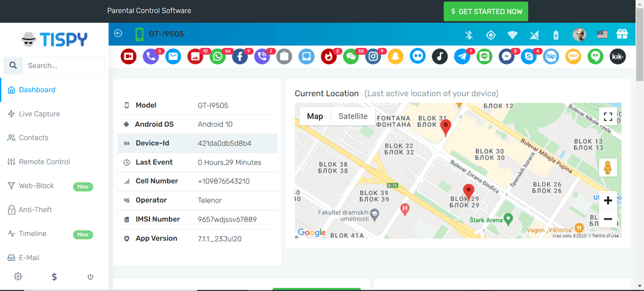The height and width of the screenshot is (291, 644).
Task: Open Instagram icon with badge 9
Action: click(x=373, y=56)
